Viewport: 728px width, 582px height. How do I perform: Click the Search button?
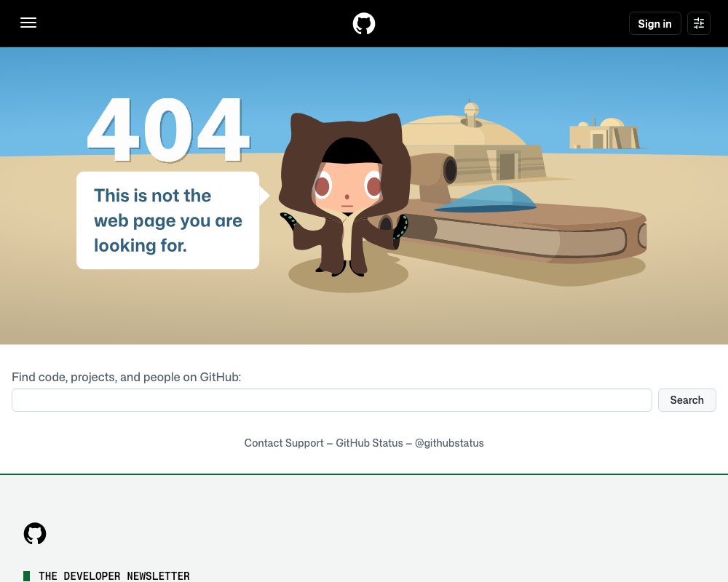coord(687,400)
